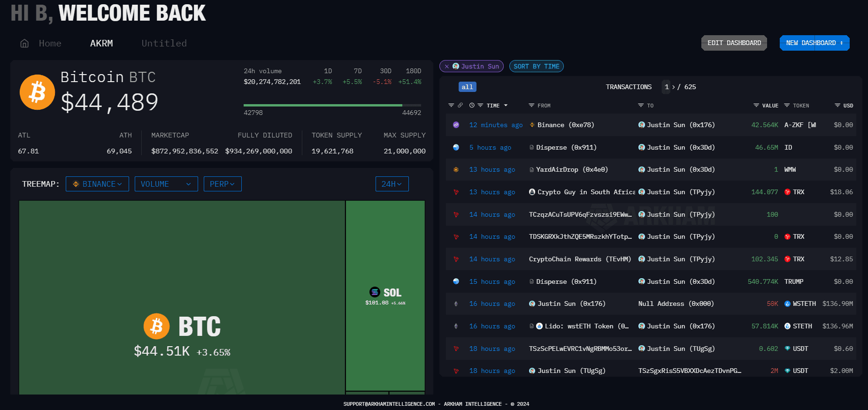Open the Crypto Guy in South Africa address link
The image size is (868, 410).
(586, 192)
